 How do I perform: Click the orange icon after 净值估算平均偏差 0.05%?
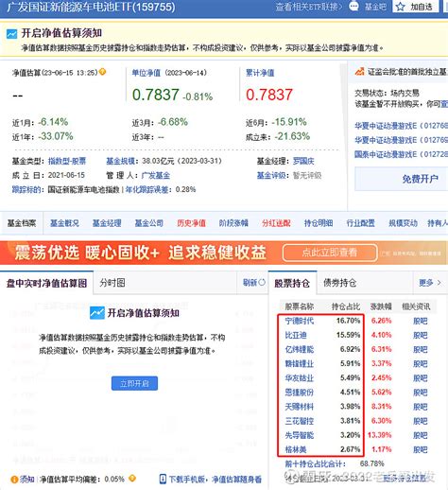pyautogui.click(x=132, y=479)
